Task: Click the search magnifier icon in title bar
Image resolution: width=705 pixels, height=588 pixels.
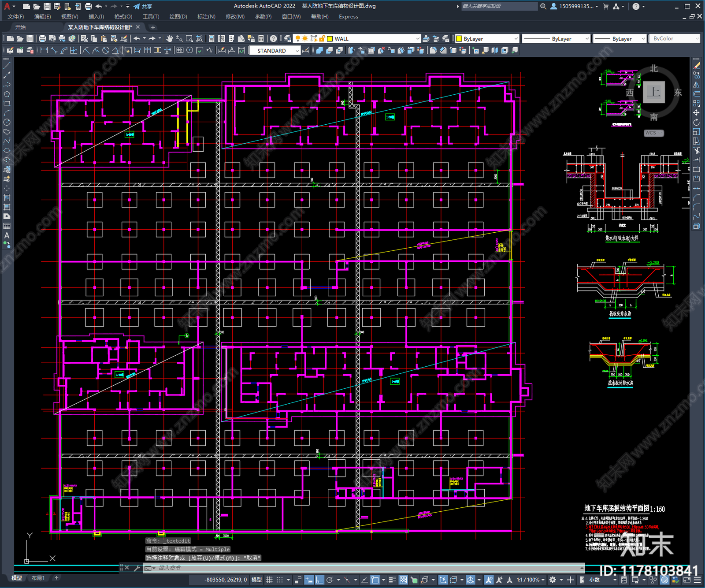Action: 543,6
